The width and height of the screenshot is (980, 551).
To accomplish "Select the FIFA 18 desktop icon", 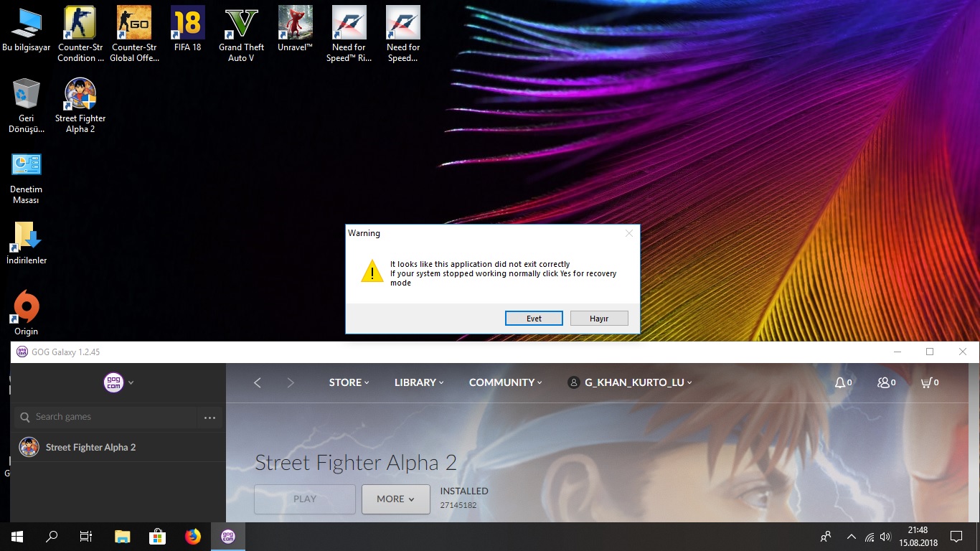I will pyautogui.click(x=187, y=29).
